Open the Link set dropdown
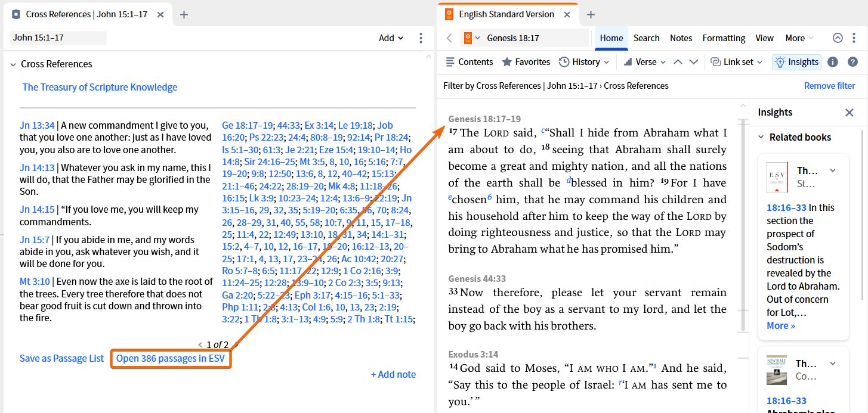Viewport: 868px width, 413px height. [x=737, y=62]
